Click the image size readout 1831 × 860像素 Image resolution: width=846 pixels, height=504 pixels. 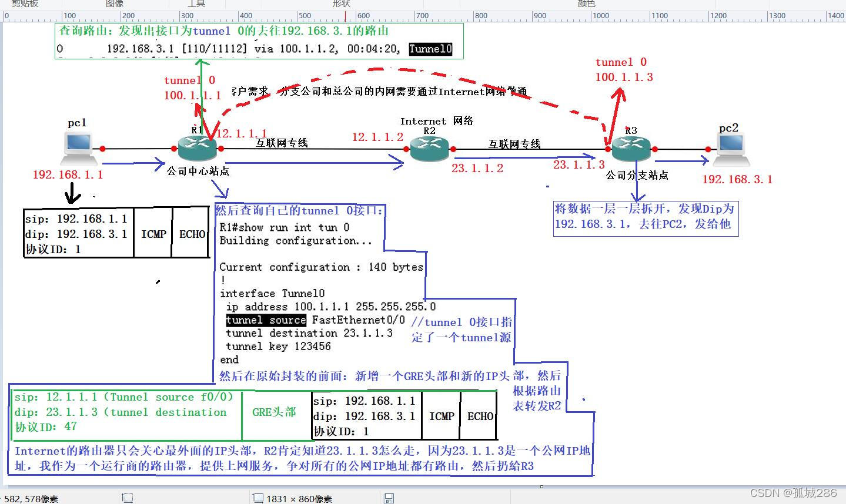tap(299, 499)
